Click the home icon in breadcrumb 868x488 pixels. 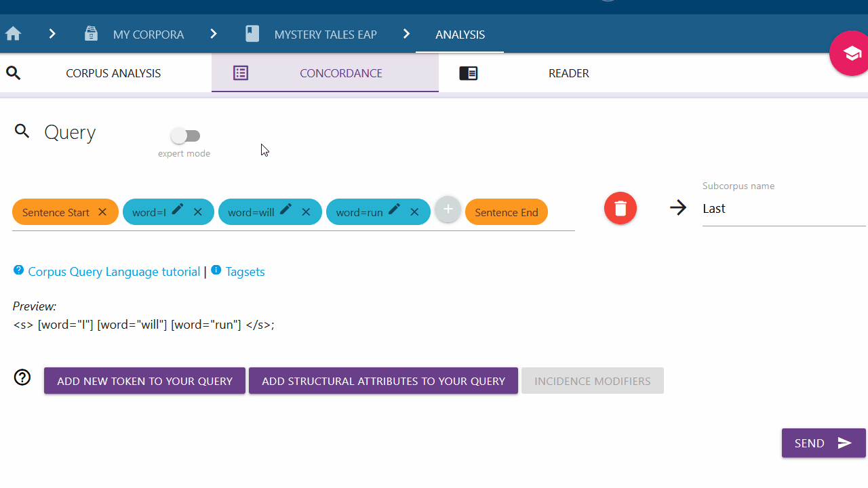click(13, 34)
